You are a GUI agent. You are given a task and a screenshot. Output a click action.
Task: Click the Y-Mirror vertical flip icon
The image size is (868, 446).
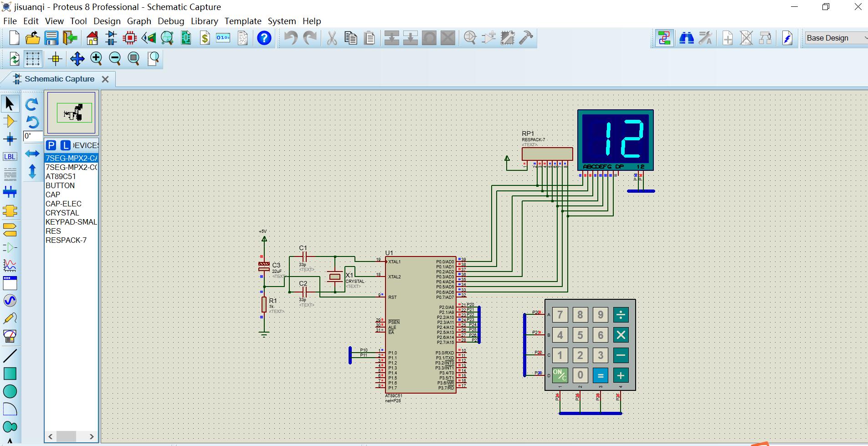(x=31, y=171)
